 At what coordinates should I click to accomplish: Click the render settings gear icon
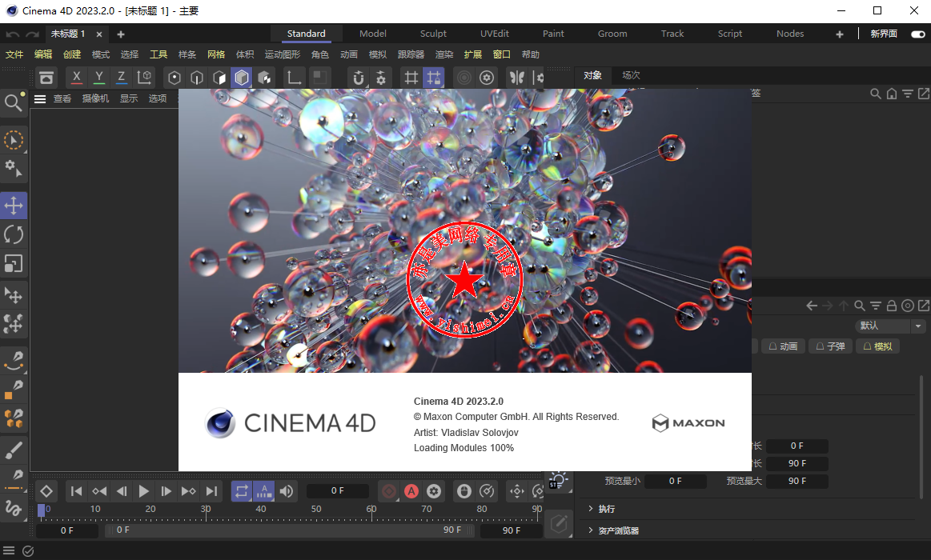pos(487,78)
